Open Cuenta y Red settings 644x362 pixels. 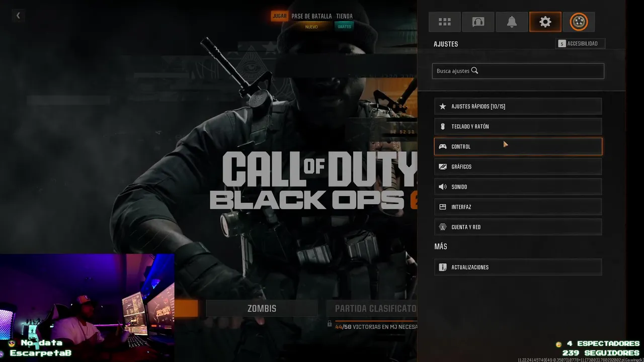[518, 227]
